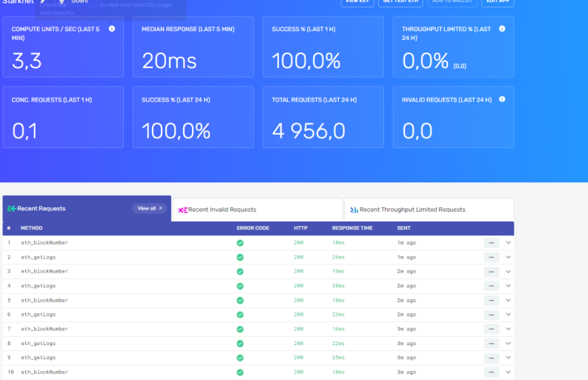588x380 pixels.
Task: Click eth_blockNumber method in row 10
Action: (x=44, y=372)
